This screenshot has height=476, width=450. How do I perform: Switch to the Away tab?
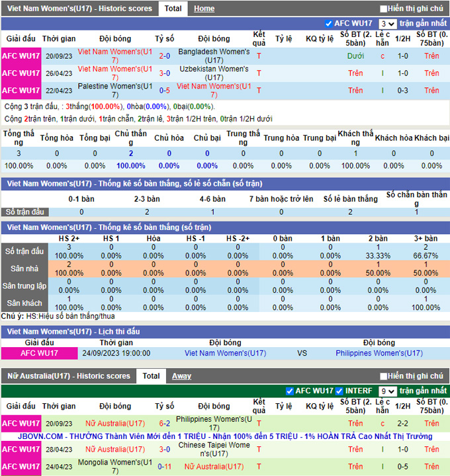click(181, 376)
